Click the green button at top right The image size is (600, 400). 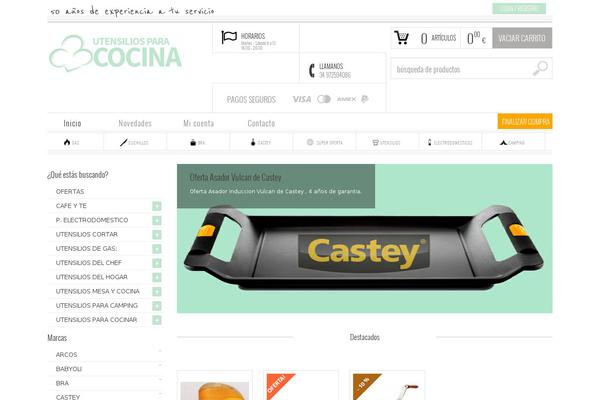tap(519, 8)
